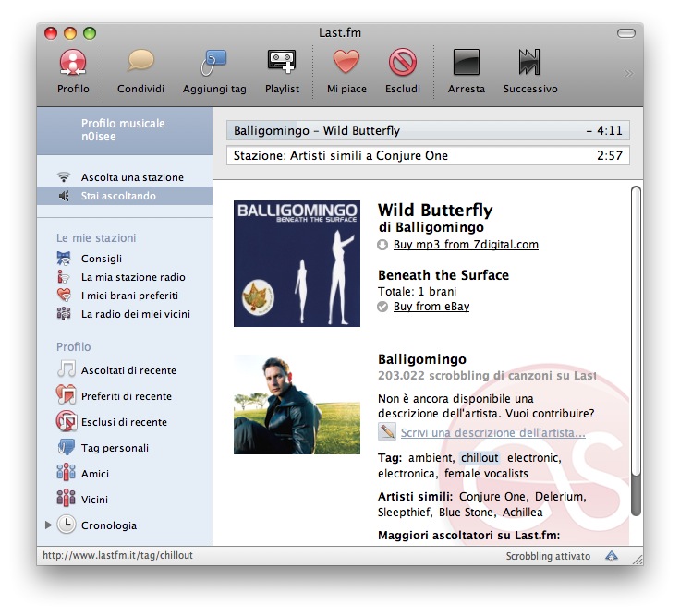Love the track with Mi piace heart
This screenshot has height=616, width=680.
[346, 61]
